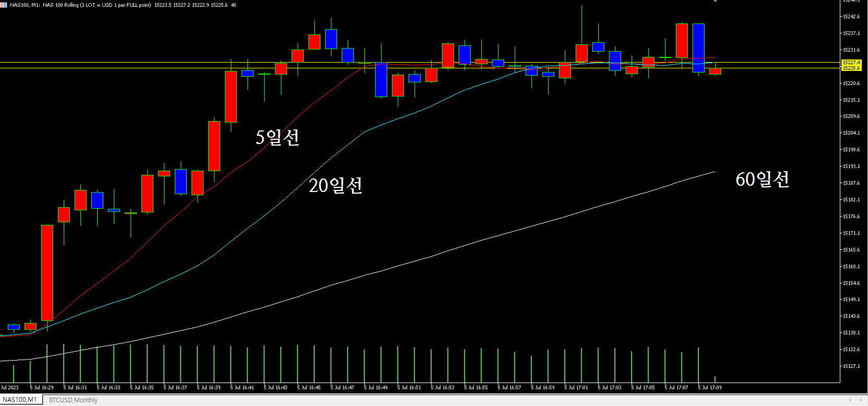Click the 15143.6 price scale label

pos(851,316)
